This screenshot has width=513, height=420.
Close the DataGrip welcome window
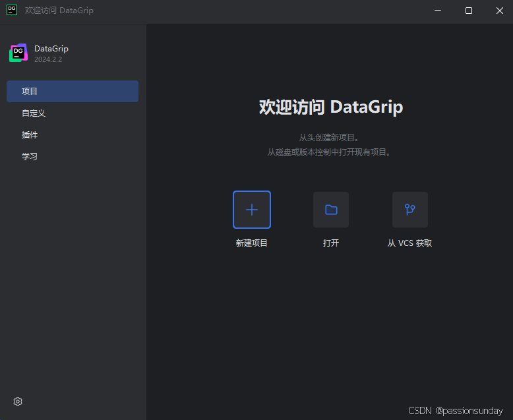[x=500, y=11]
